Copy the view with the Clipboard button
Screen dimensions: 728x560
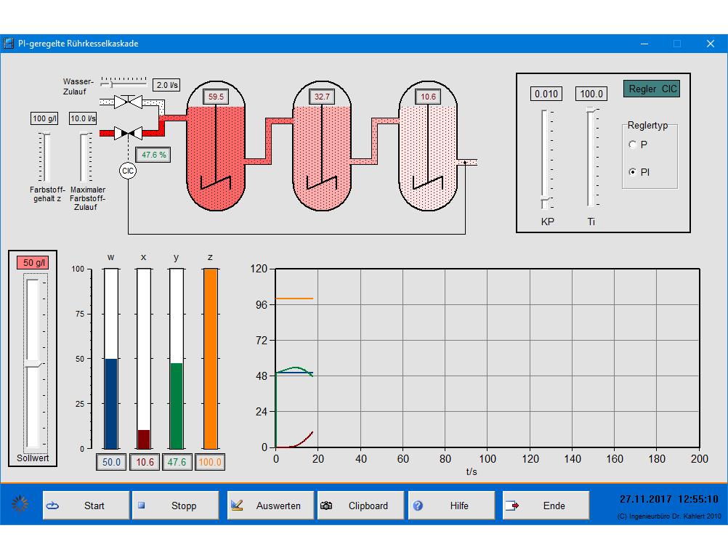(x=361, y=506)
